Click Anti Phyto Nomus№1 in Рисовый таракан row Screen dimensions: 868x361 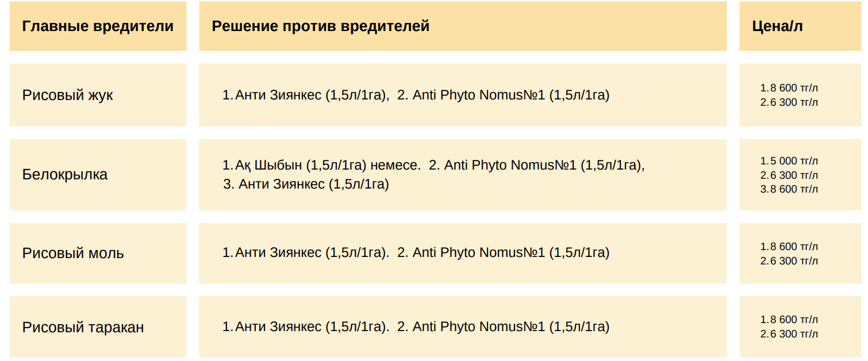[x=478, y=327]
